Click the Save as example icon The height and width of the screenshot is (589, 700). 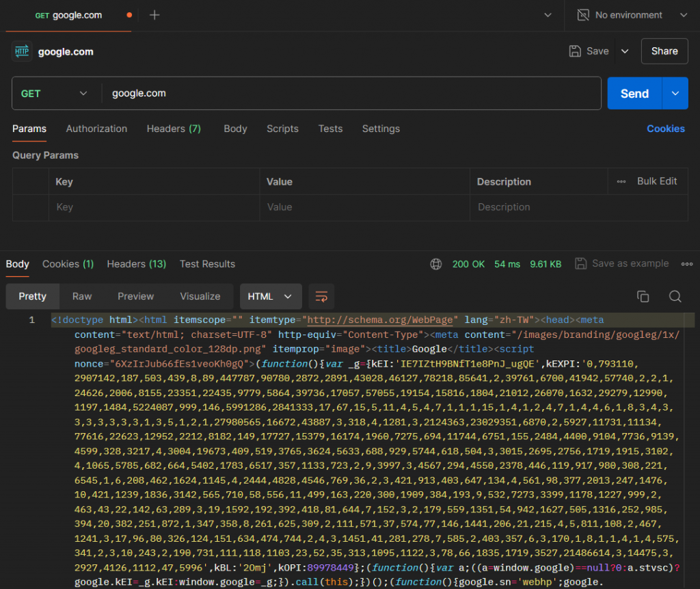tap(581, 263)
